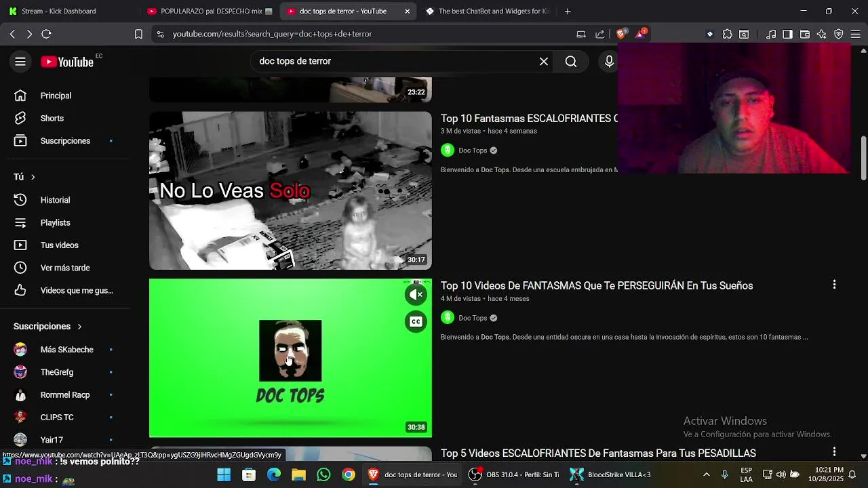Open Top 10 Fantasmas ESCALOFRIANTES video title

(x=529, y=119)
